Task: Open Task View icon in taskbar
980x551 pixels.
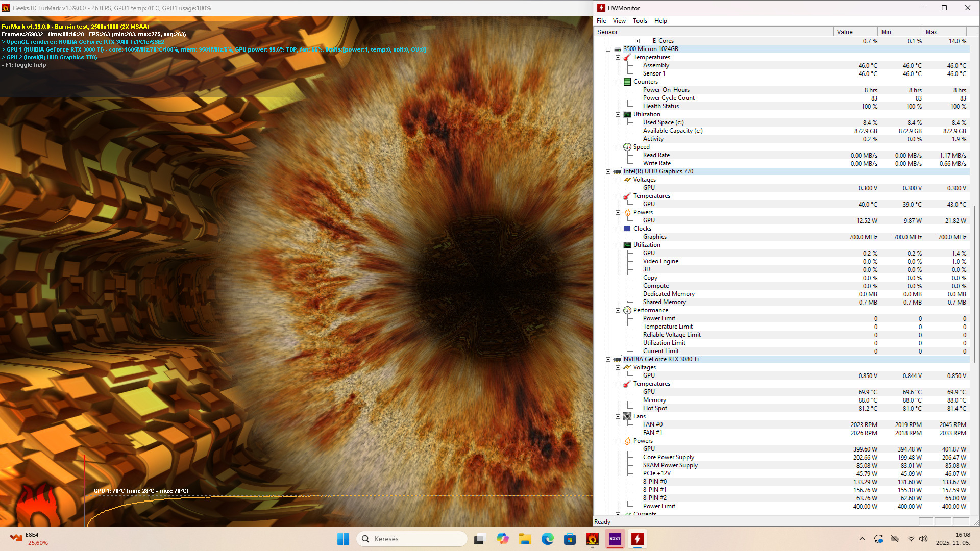Action: 479,539
